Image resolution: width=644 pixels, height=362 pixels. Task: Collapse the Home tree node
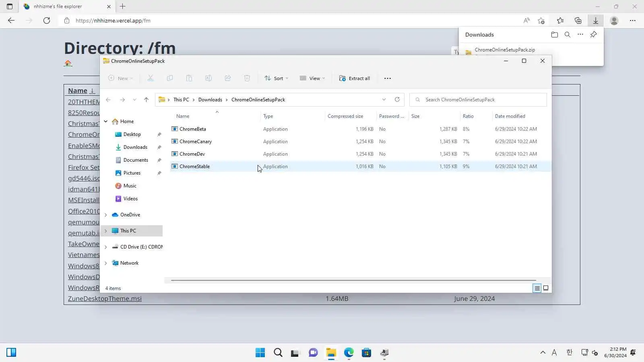106,121
